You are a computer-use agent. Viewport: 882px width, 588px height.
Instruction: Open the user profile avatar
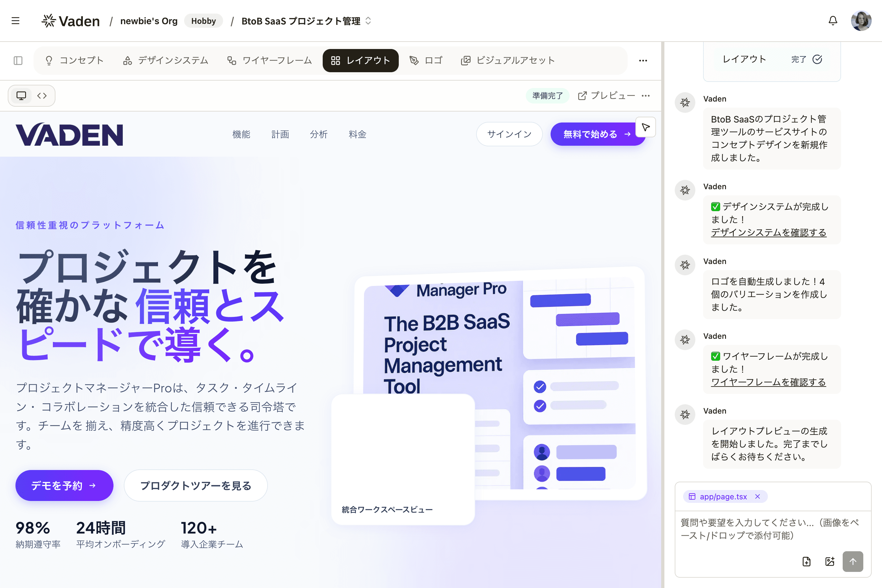(861, 21)
